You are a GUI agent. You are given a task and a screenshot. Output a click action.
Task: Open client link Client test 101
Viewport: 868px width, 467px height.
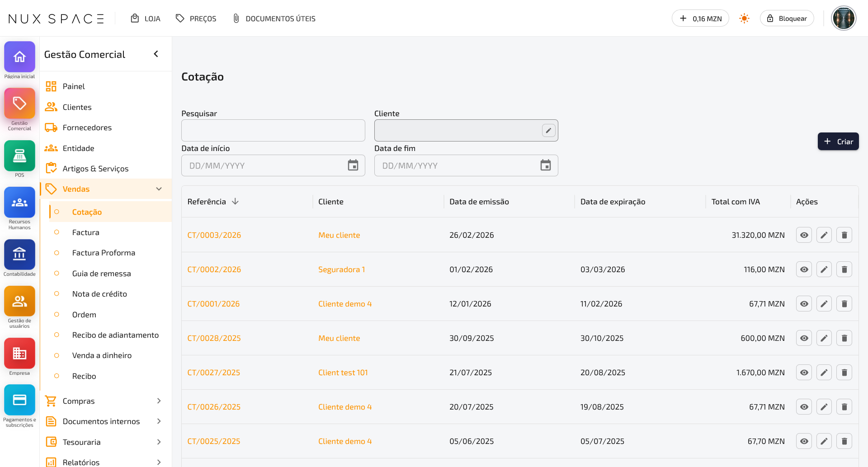343,373
